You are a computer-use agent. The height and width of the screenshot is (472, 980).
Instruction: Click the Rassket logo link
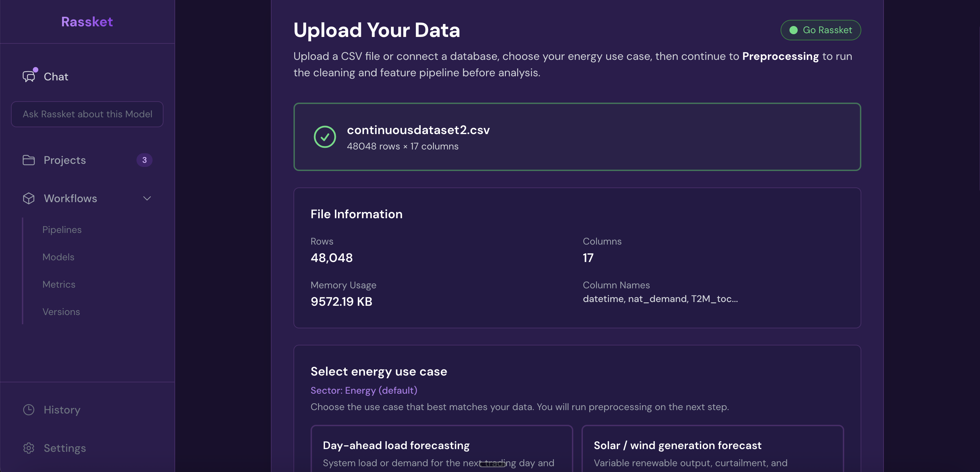(x=87, y=22)
